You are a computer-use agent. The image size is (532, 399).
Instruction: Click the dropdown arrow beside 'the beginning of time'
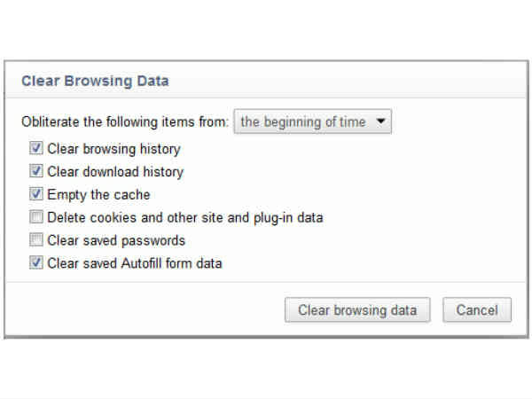[x=380, y=122]
